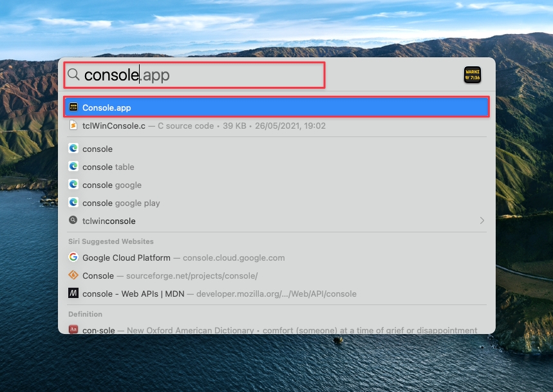Viewport: 553px width, 392px height.
Task: Click the search icon beside tclwinconsole
Action: point(73,221)
